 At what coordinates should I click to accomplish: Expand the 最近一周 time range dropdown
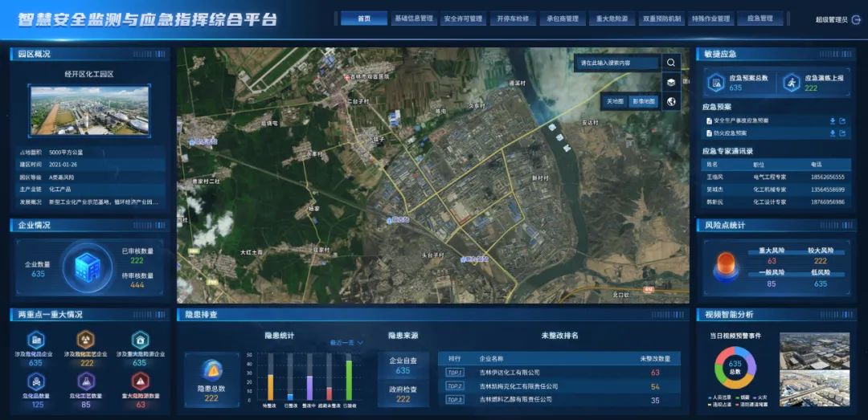click(346, 343)
